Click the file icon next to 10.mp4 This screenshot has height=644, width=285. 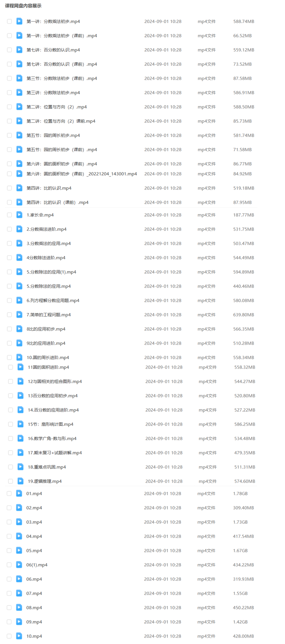click(x=19, y=636)
